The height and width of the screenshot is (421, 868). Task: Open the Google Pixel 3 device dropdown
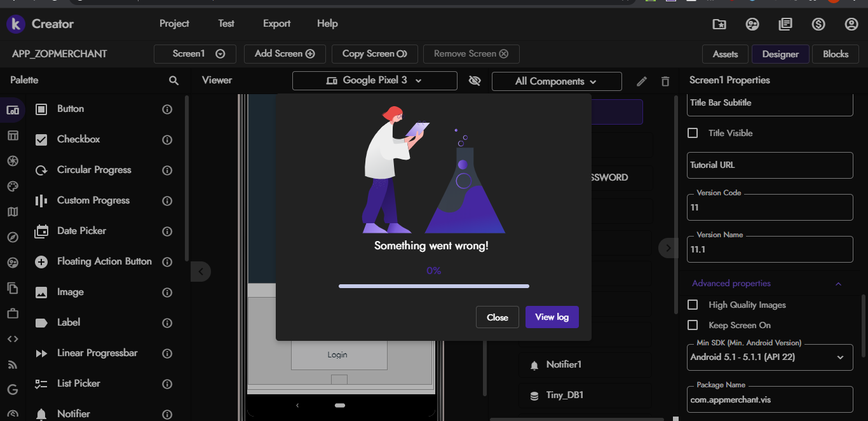click(x=374, y=81)
